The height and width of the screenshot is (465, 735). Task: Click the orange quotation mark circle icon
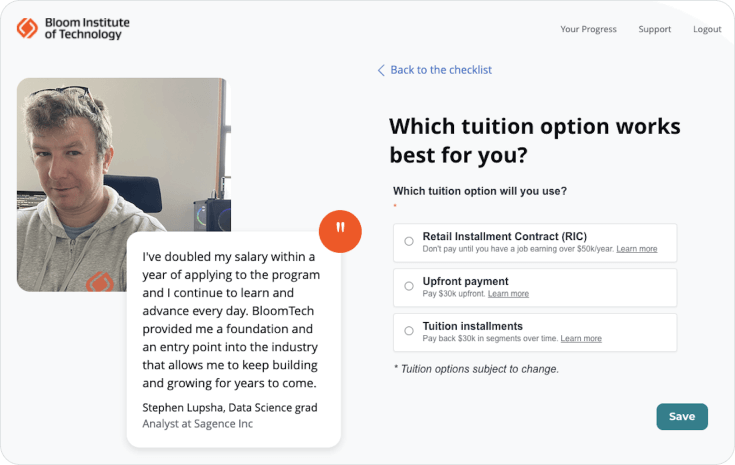click(340, 231)
